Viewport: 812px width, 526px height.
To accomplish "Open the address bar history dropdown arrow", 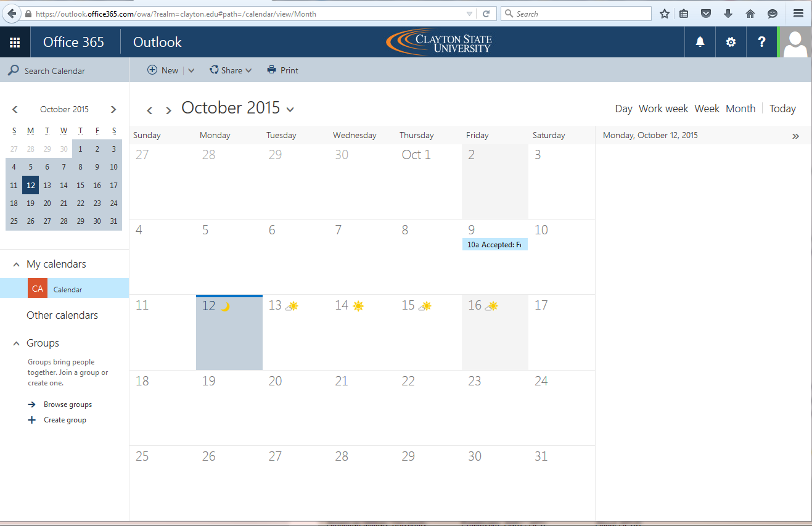I will (x=470, y=14).
